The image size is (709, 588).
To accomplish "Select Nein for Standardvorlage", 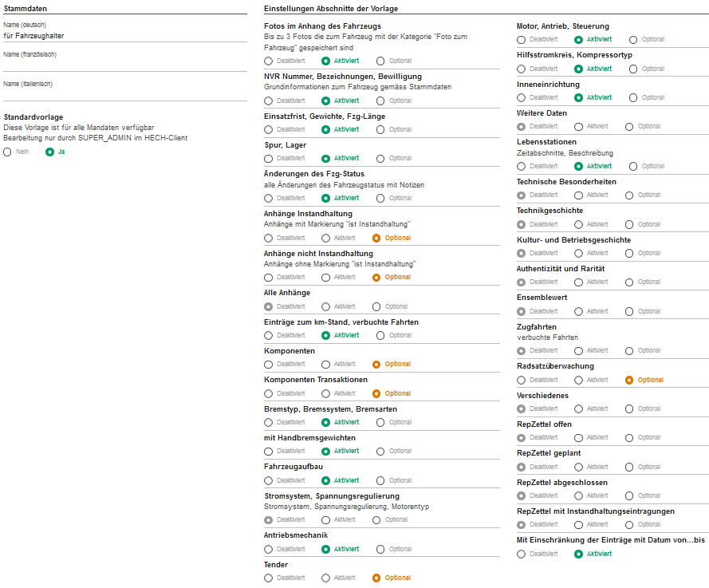I will [x=8, y=152].
